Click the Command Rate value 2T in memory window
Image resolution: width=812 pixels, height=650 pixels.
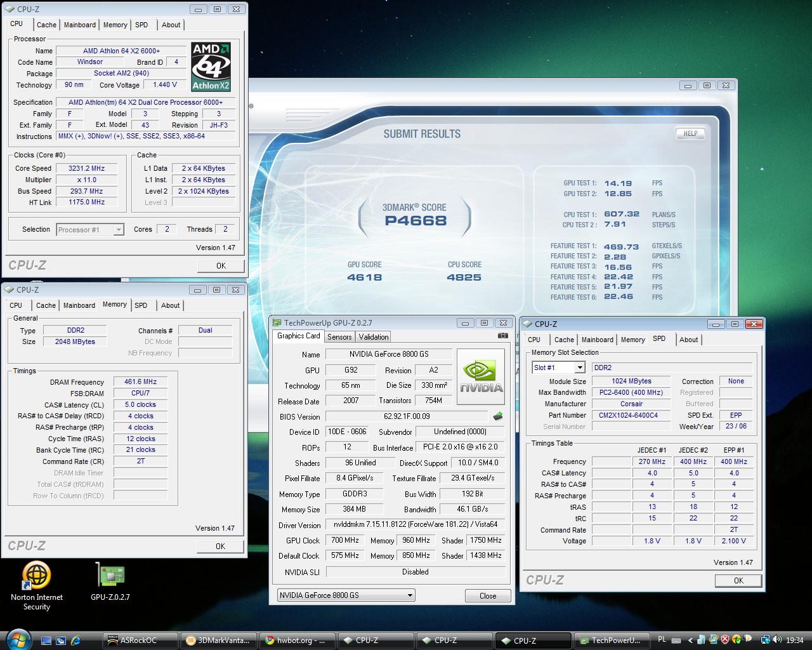(140, 461)
